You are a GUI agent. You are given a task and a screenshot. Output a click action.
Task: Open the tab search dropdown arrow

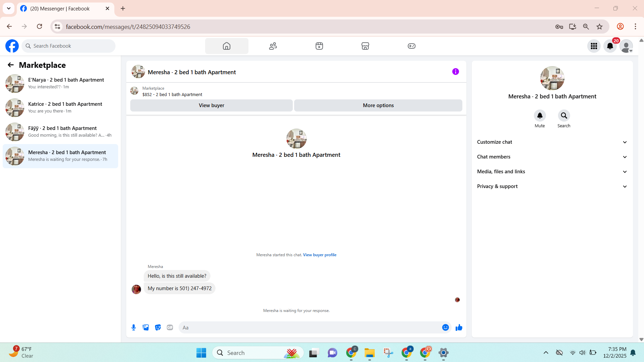[x=9, y=8]
